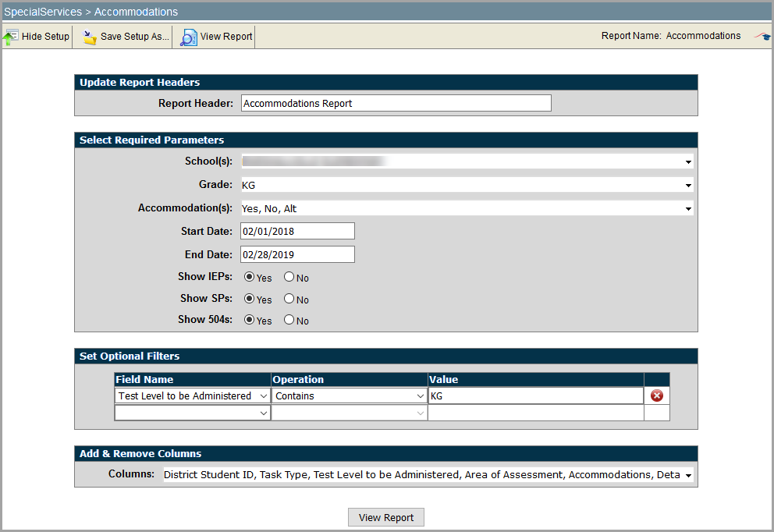Click the Start Date field

tap(297, 231)
